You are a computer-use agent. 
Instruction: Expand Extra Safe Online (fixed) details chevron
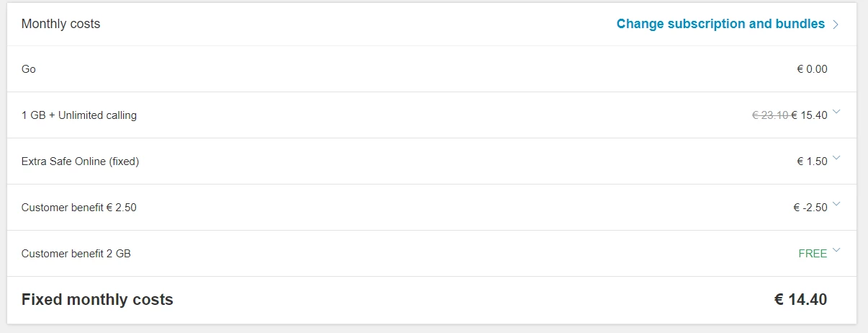click(x=836, y=159)
